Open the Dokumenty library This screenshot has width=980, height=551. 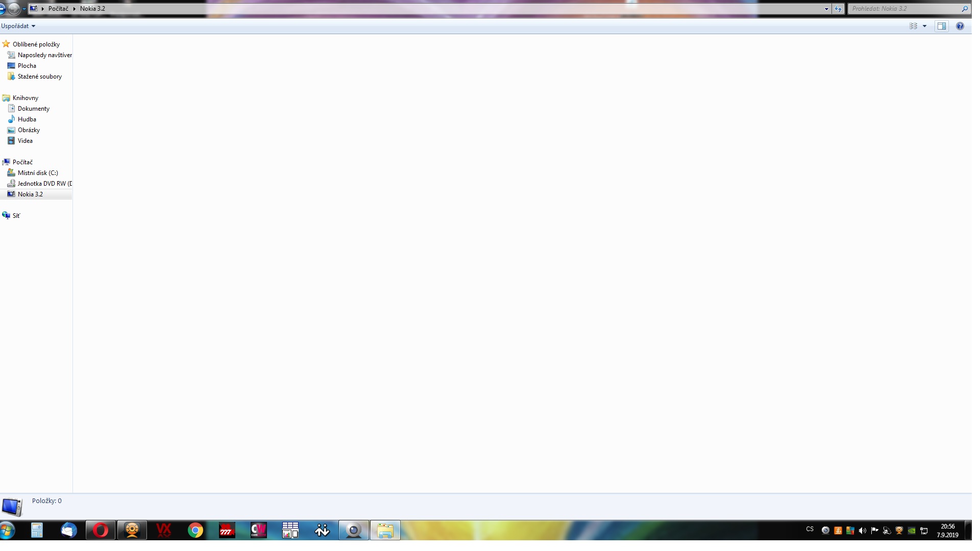click(x=33, y=109)
